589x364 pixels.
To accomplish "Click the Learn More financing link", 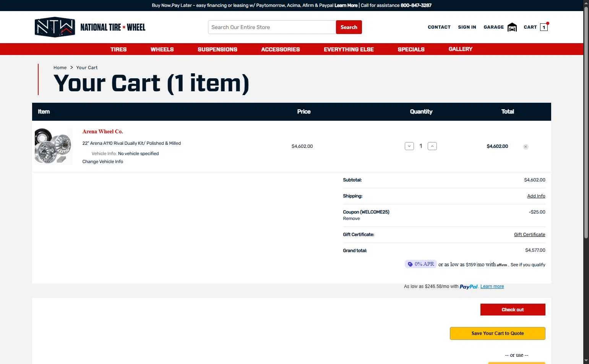I will tap(346, 5).
